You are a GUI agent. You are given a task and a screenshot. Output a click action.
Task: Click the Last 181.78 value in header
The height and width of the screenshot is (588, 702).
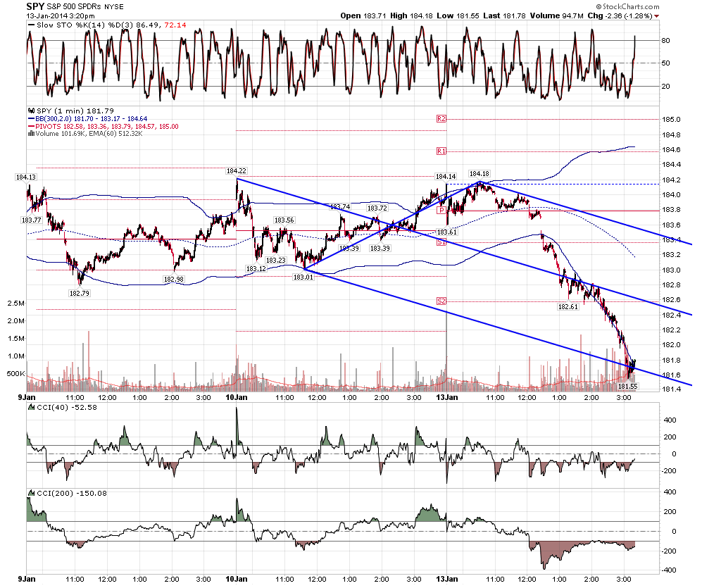click(x=504, y=15)
